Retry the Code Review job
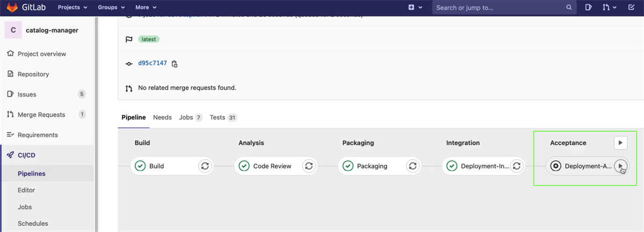The width and height of the screenshot is (644, 232). pos(309,166)
